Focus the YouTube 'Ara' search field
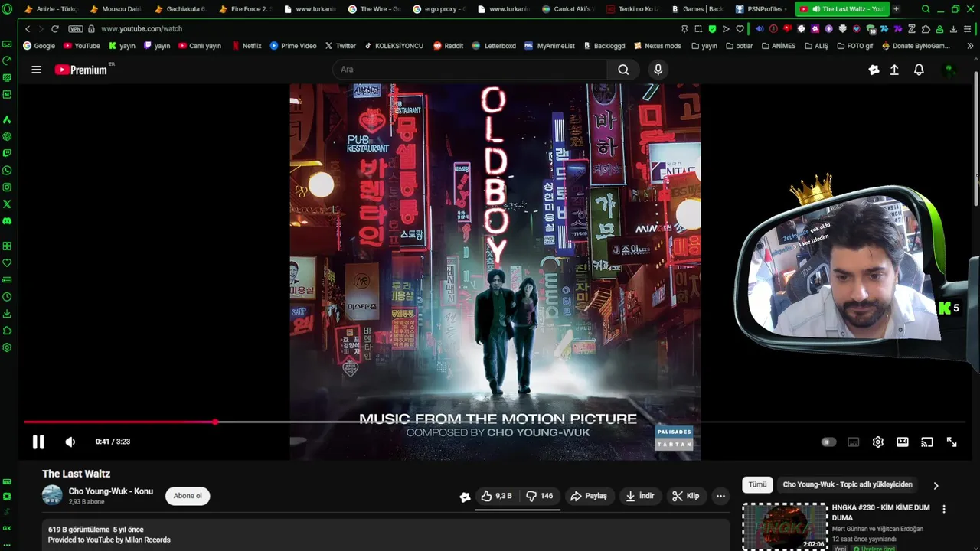 (470, 70)
